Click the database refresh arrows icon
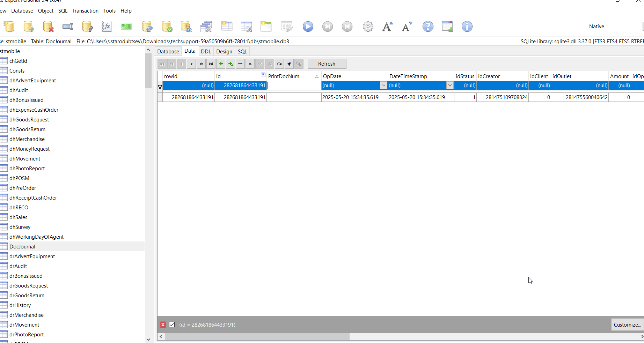This screenshot has height=343, width=644. tap(147, 27)
